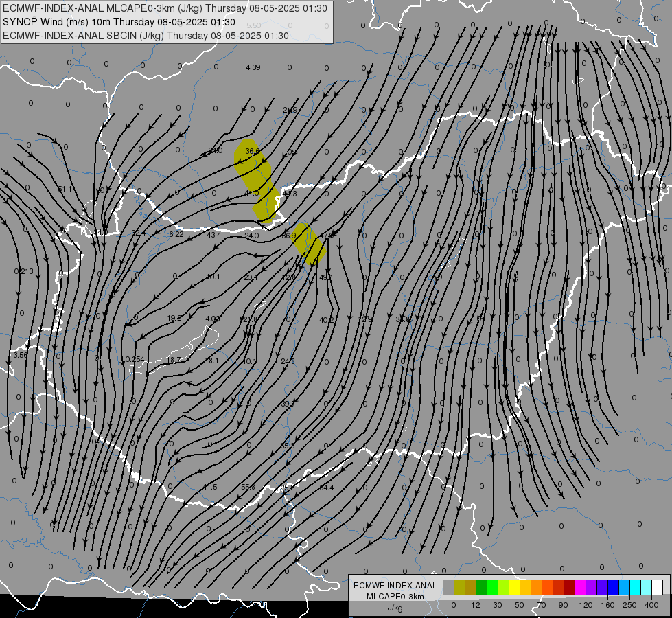This screenshot has width=672, height=618.
Task: Click the dark green swatch in the legend
Action: [481, 587]
